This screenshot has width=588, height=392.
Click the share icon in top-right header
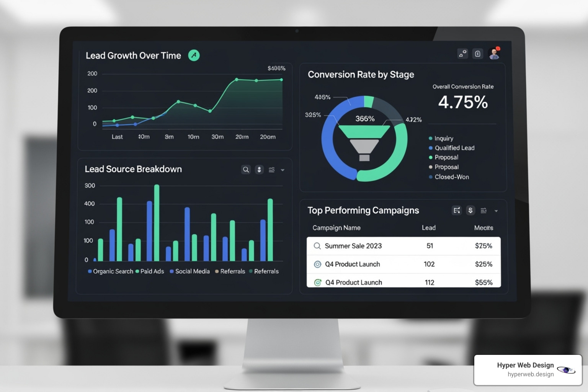462,54
